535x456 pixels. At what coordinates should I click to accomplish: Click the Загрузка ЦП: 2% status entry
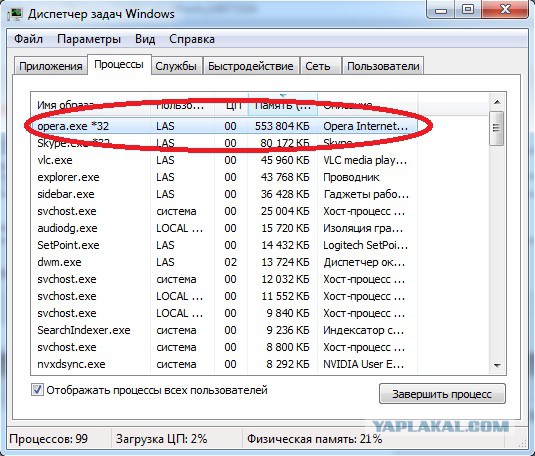click(x=161, y=439)
